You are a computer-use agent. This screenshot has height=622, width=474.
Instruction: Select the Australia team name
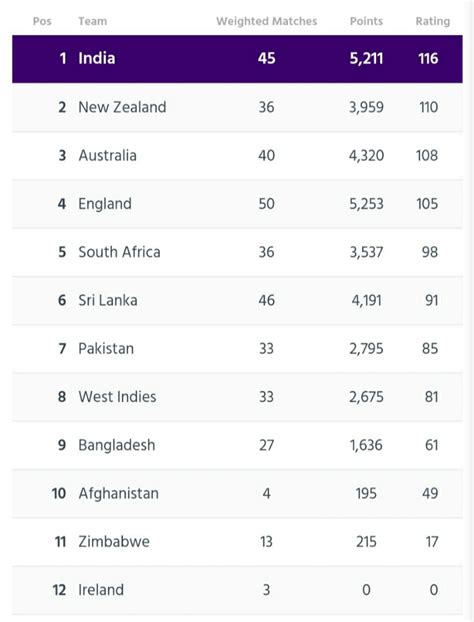click(x=107, y=156)
